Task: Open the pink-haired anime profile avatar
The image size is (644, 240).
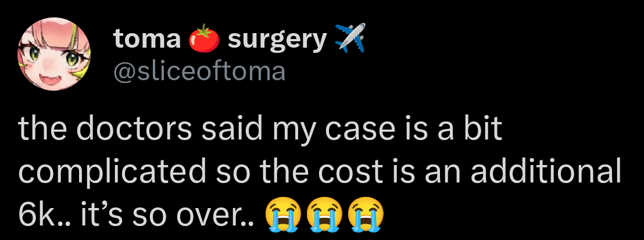Action: pyautogui.click(x=54, y=54)
